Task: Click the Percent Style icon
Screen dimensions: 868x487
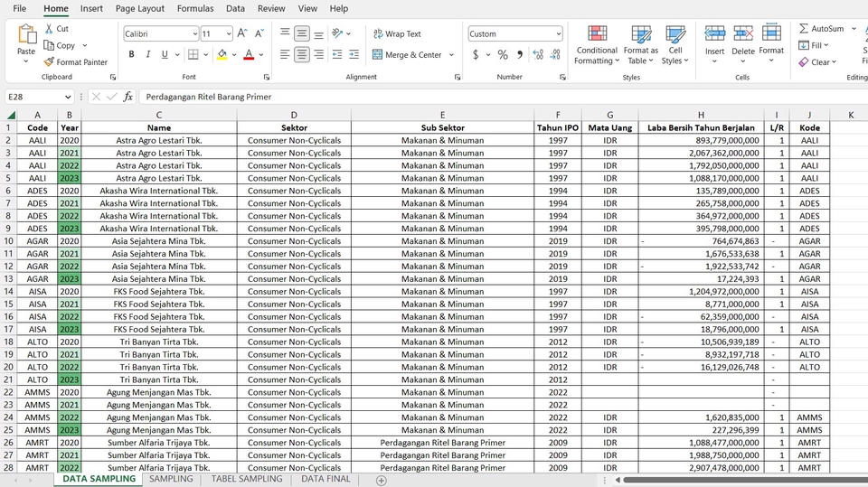Action: pos(503,54)
